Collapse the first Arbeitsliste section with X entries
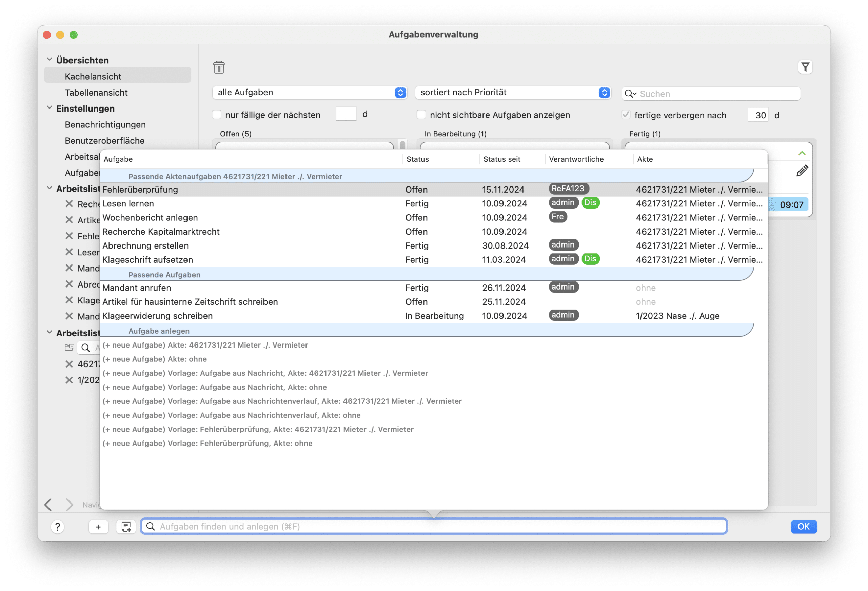The width and height of the screenshot is (868, 591). [49, 188]
